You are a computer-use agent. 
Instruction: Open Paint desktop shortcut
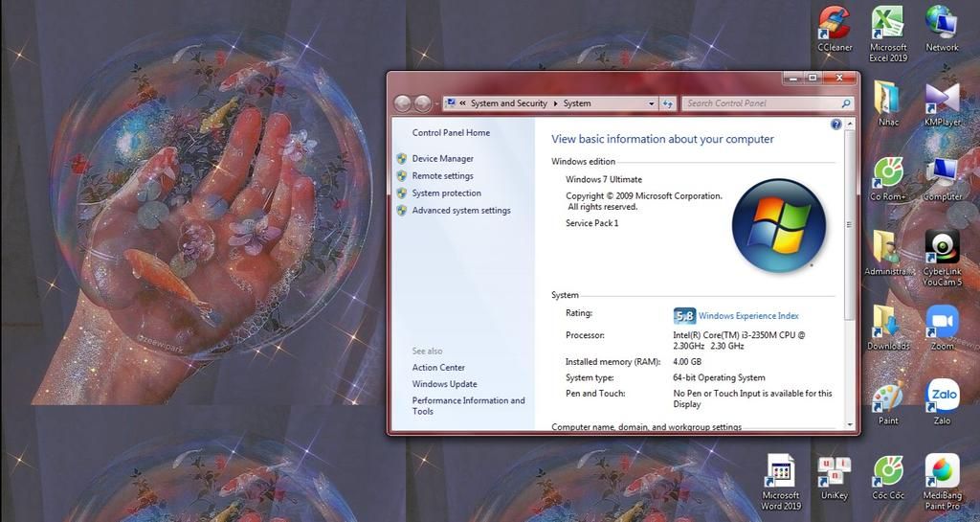888,403
